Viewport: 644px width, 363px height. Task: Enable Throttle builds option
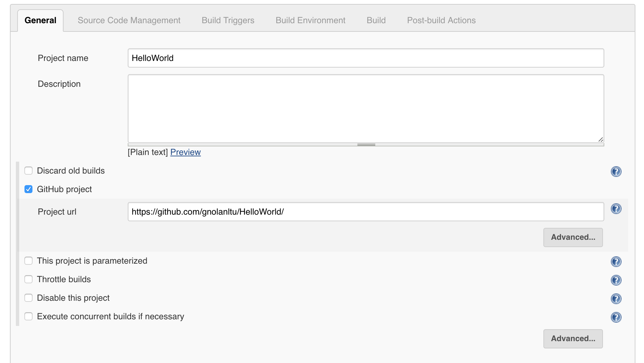(x=28, y=279)
